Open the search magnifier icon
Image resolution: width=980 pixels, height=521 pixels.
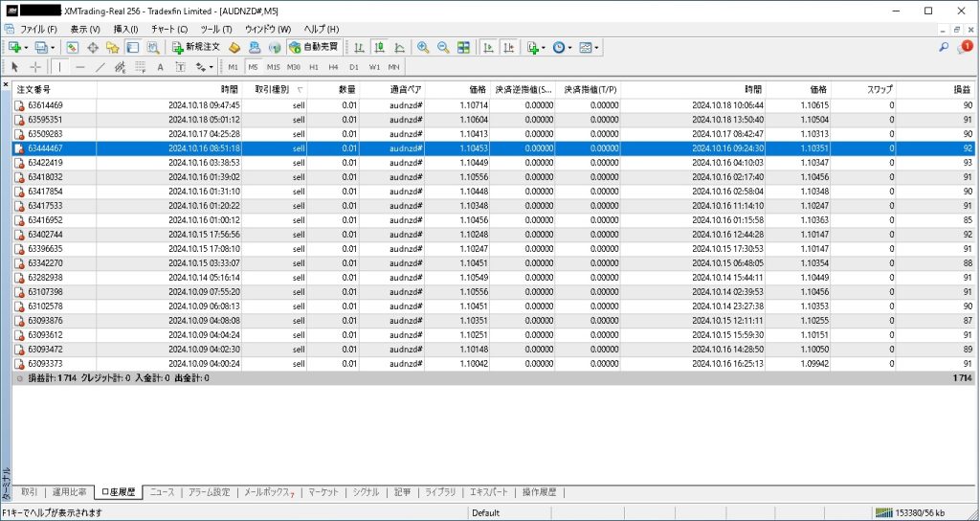(944, 47)
